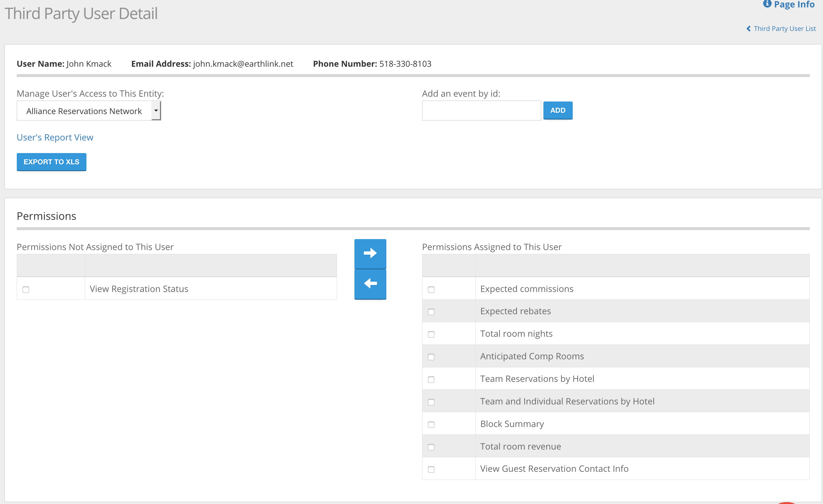Go back to Third Party User List
The height and width of the screenshot is (504, 823).
coord(784,29)
